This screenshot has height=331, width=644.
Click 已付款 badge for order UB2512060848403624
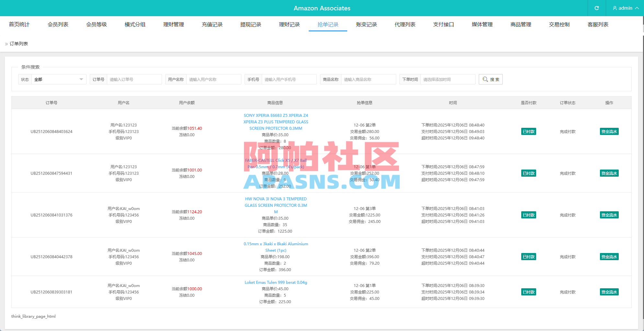(x=528, y=131)
